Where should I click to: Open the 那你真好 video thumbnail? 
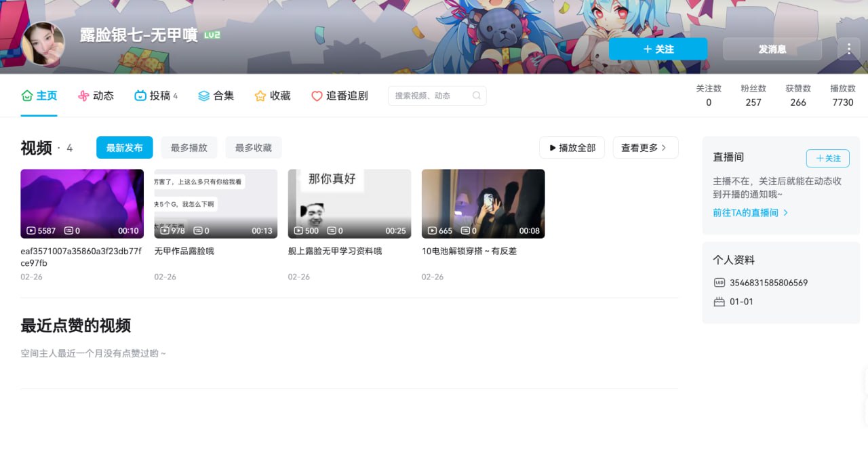point(349,203)
